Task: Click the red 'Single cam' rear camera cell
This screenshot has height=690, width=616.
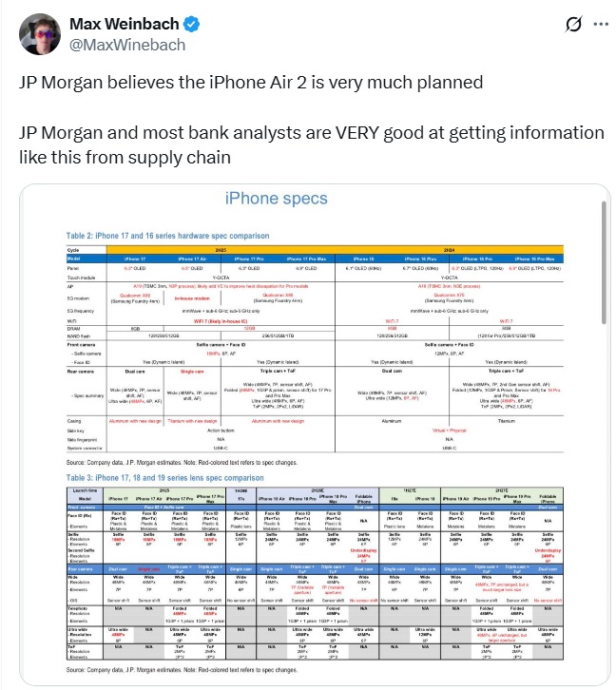Action: pyautogui.click(x=190, y=372)
